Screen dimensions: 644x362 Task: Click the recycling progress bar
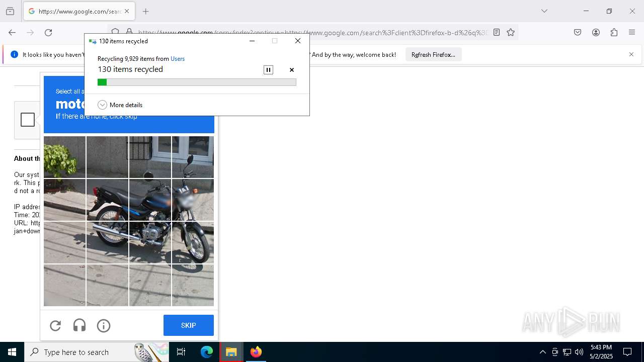tap(197, 82)
